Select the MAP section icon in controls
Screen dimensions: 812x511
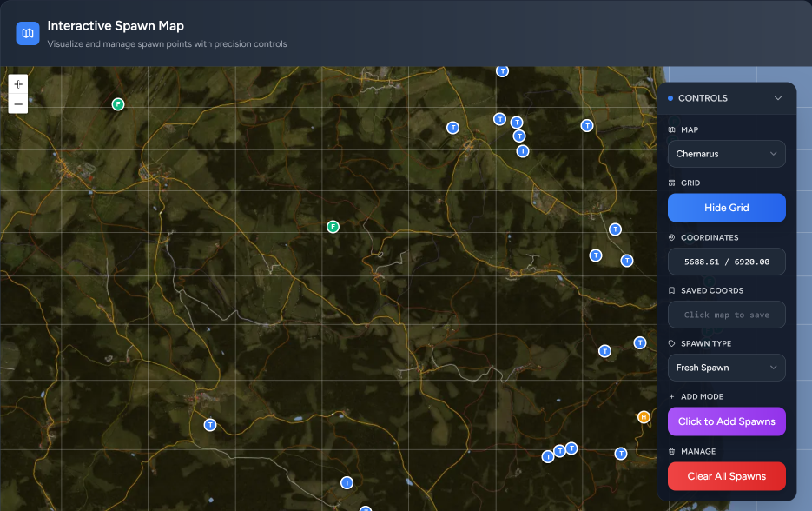pyautogui.click(x=671, y=129)
